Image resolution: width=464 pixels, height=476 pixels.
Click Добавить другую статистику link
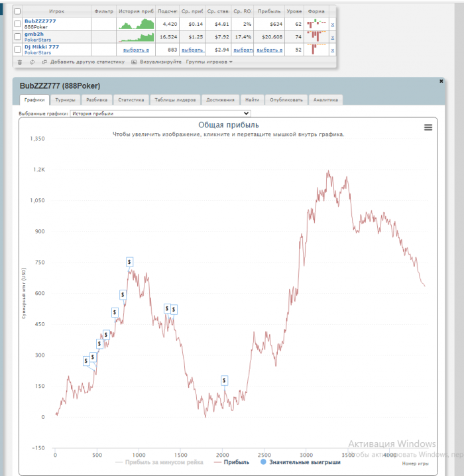(x=87, y=62)
